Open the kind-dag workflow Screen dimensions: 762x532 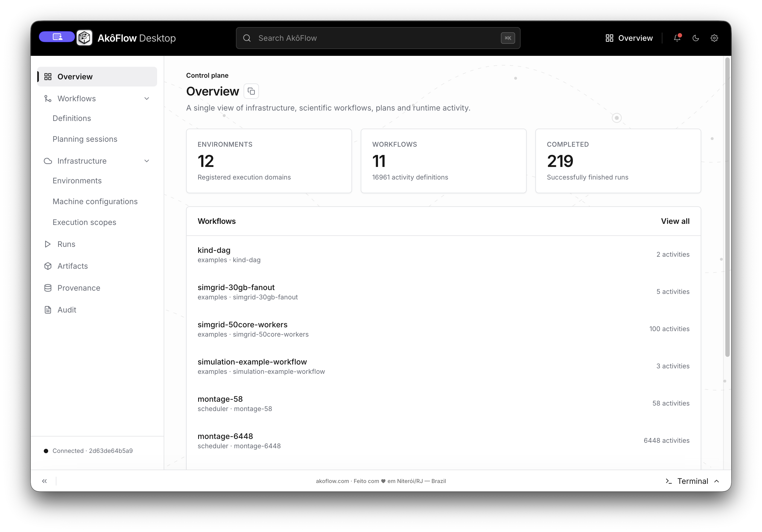(x=443, y=255)
